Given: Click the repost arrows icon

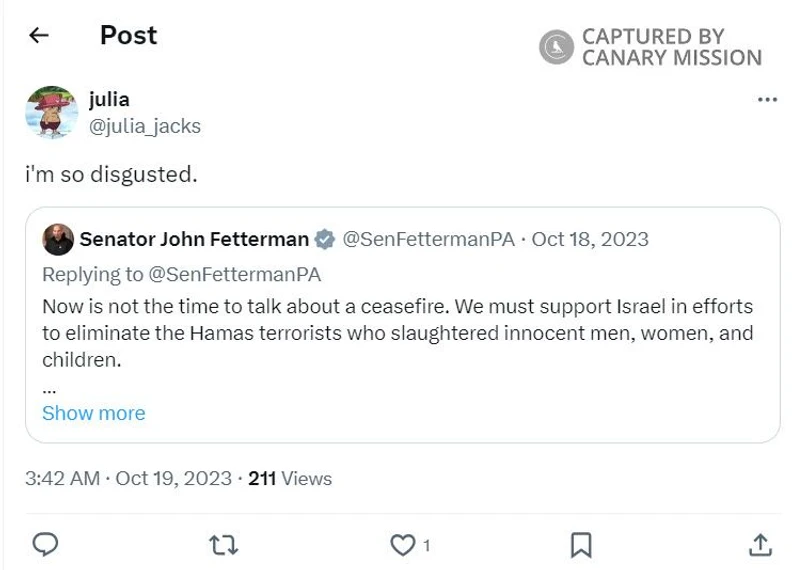Looking at the screenshot, I should (x=223, y=544).
